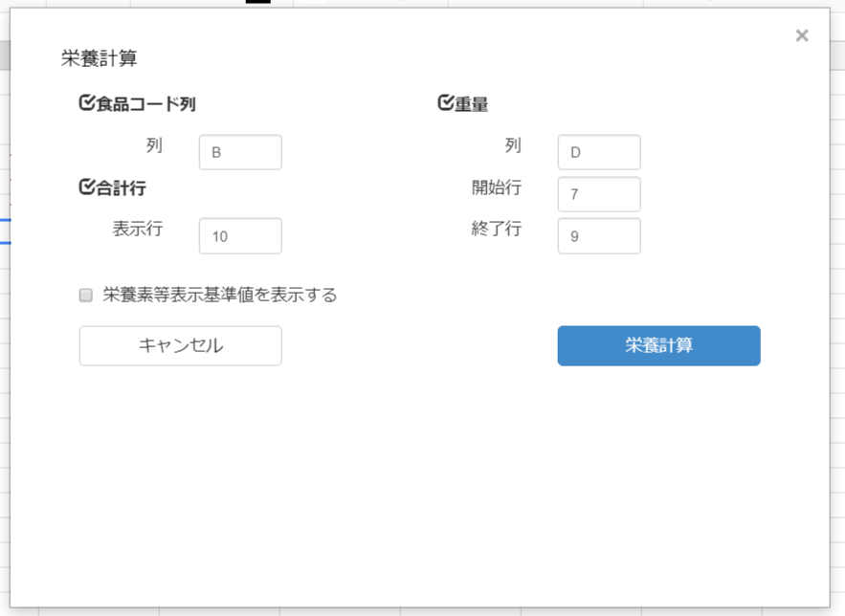The height and width of the screenshot is (616, 845).
Task: Click the 合計行 heading text
Action: 122,187
